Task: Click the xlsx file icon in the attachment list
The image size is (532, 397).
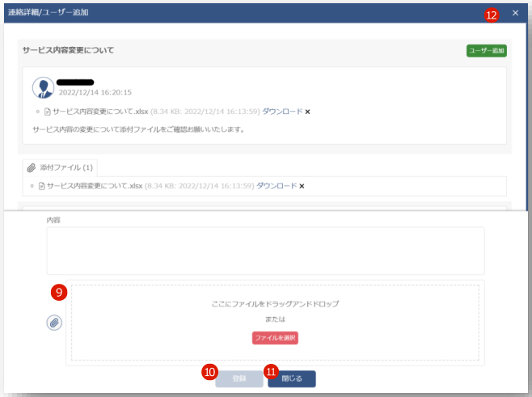Action: [x=42, y=186]
